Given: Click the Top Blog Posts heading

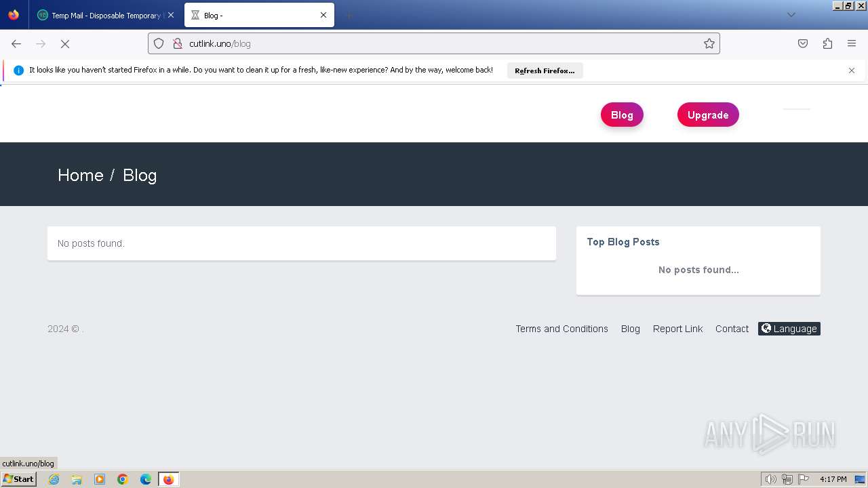Looking at the screenshot, I should tap(623, 242).
